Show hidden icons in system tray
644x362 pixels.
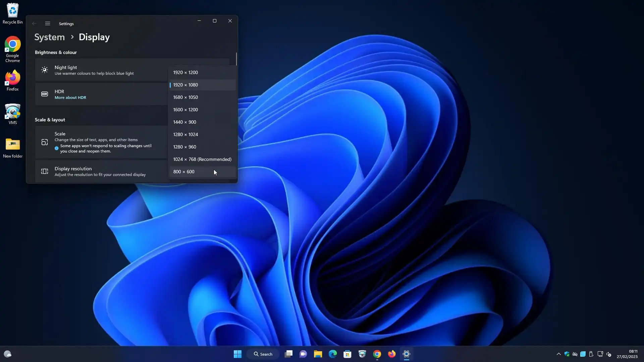click(x=558, y=354)
